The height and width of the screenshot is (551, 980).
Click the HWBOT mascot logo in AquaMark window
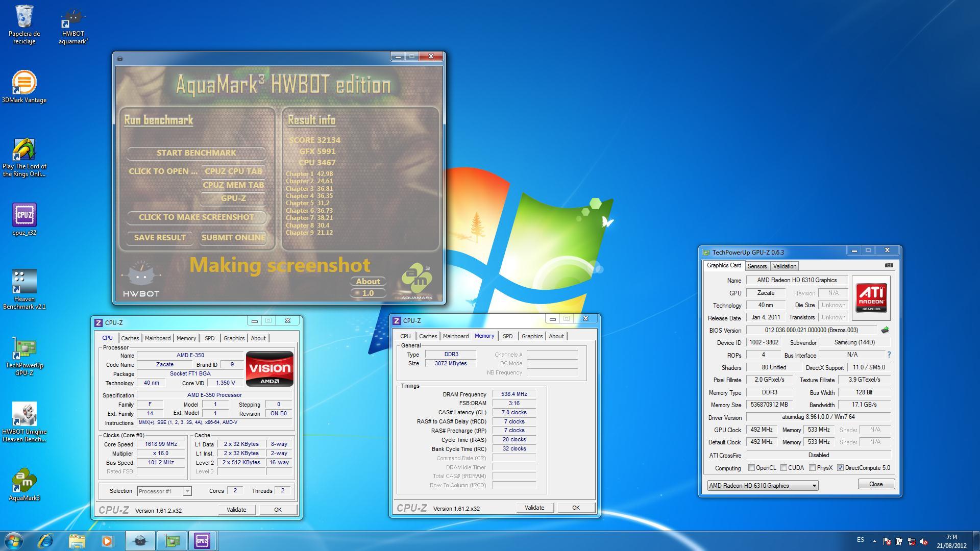(x=141, y=280)
